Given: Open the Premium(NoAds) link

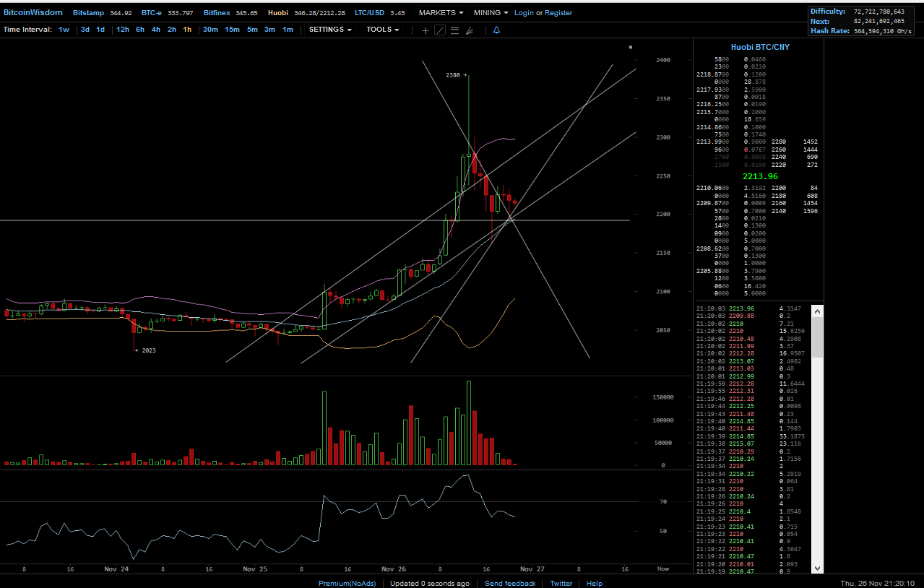Looking at the screenshot, I should (347, 583).
